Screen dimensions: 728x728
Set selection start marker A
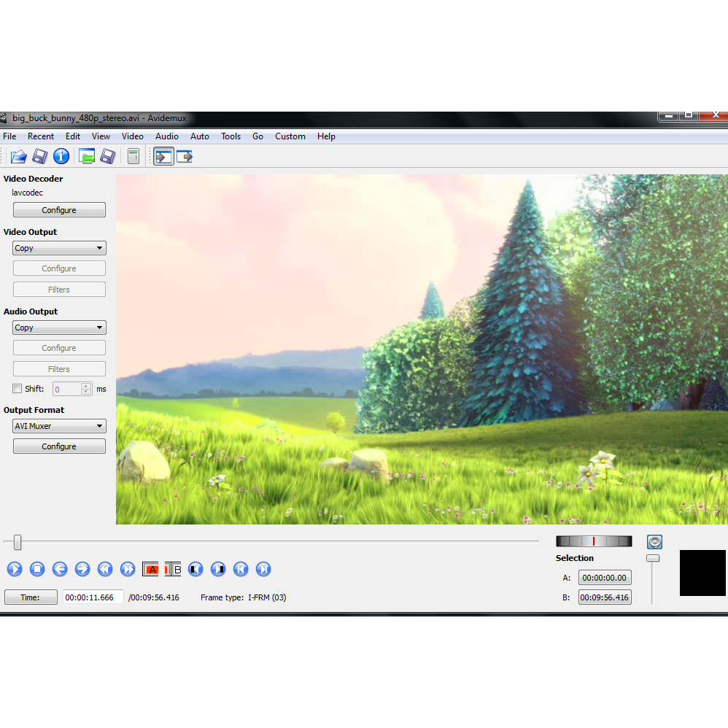[151, 569]
